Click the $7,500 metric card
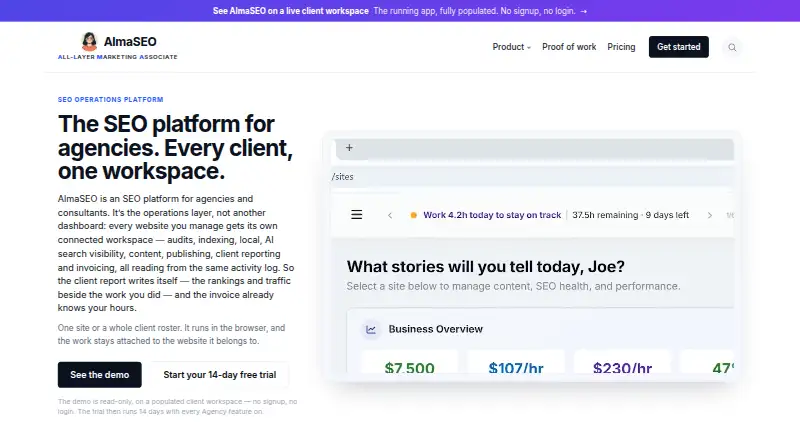800x440 pixels. pyautogui.click(x=409, y=361)
